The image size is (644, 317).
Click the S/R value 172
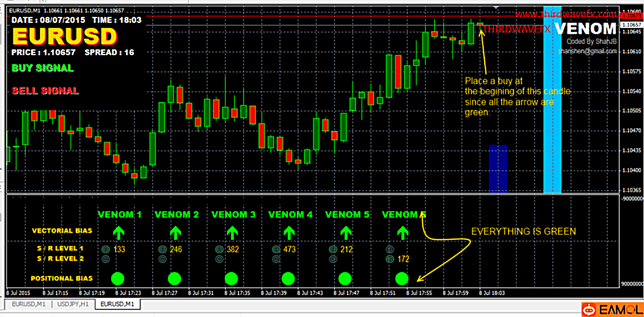[x=404, y=259]
